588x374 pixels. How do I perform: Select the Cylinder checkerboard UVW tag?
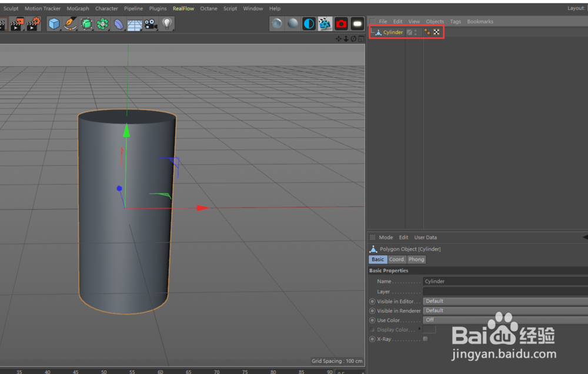pyautogui.click(x=436, y=32)
